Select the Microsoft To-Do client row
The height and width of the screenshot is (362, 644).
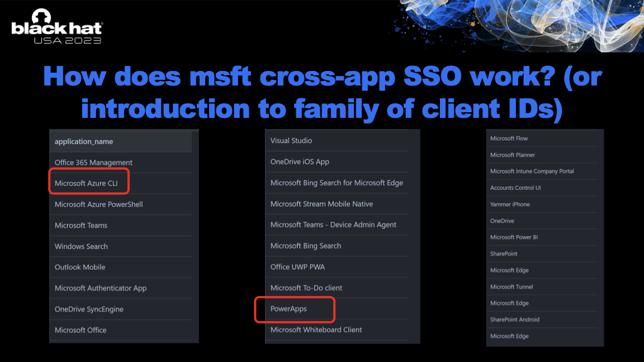tap(337, 288)
